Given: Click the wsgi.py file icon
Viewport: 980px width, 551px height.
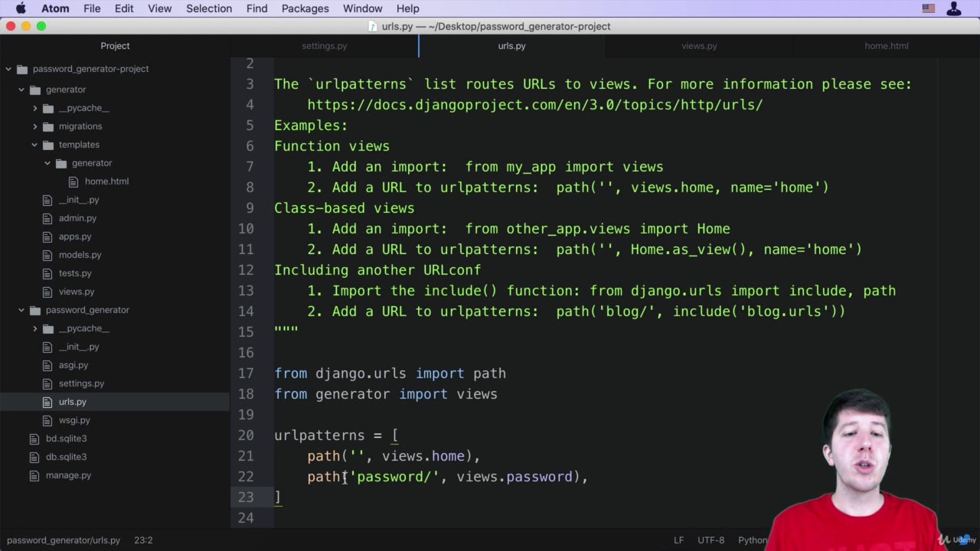Looking at the screenshot, I should [x=47, y=420].
